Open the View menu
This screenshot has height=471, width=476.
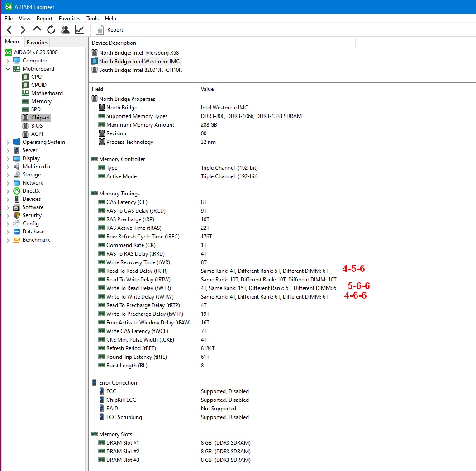pos(24,19)
